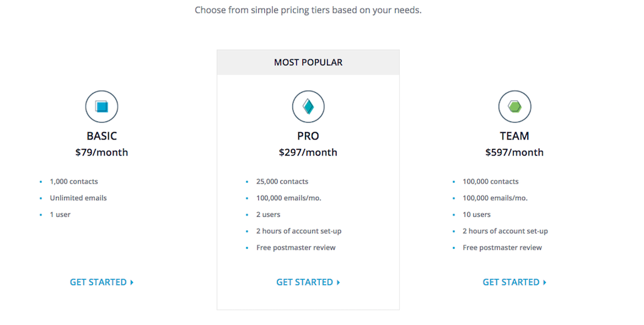
Task: Click the $597/month price text
Action: pos(515,152)
